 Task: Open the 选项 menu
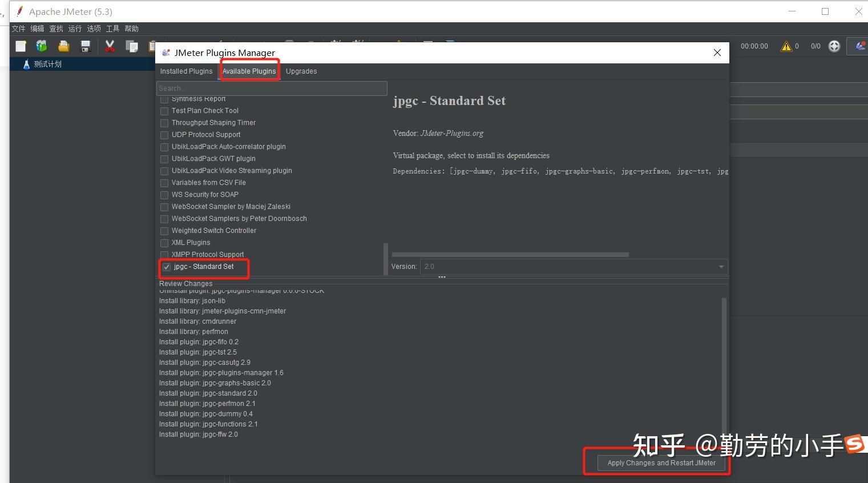(x=94, y=29)
